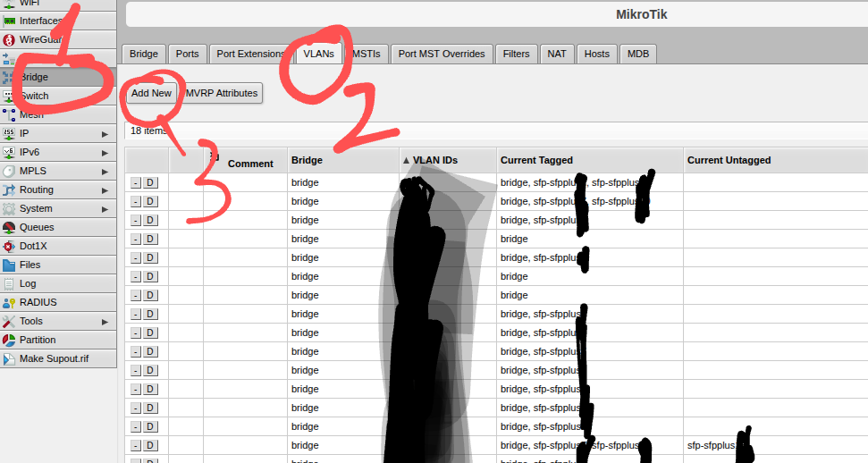
Task: Click the Dot1X sidebar icon
Action: click(9, 247)
